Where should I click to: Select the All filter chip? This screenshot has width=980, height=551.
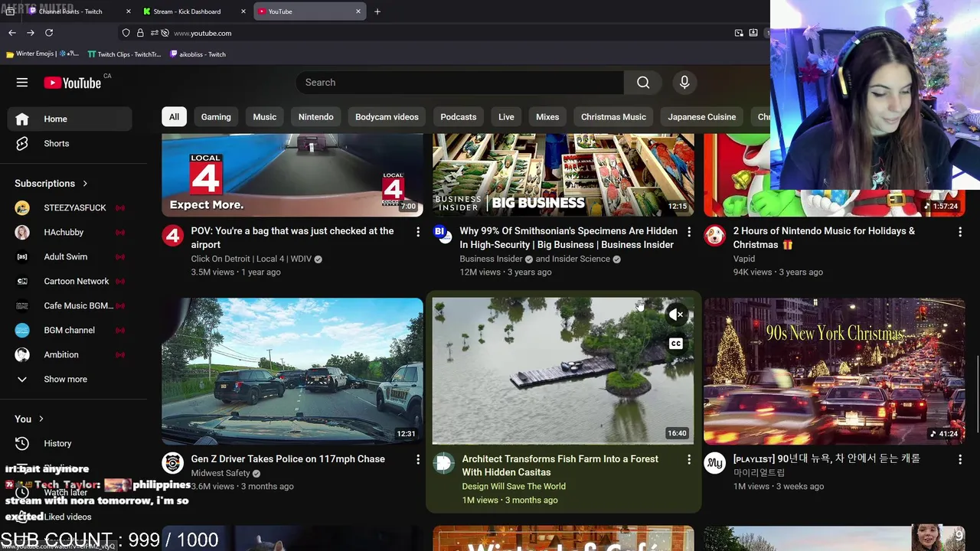tap(174, 117)
